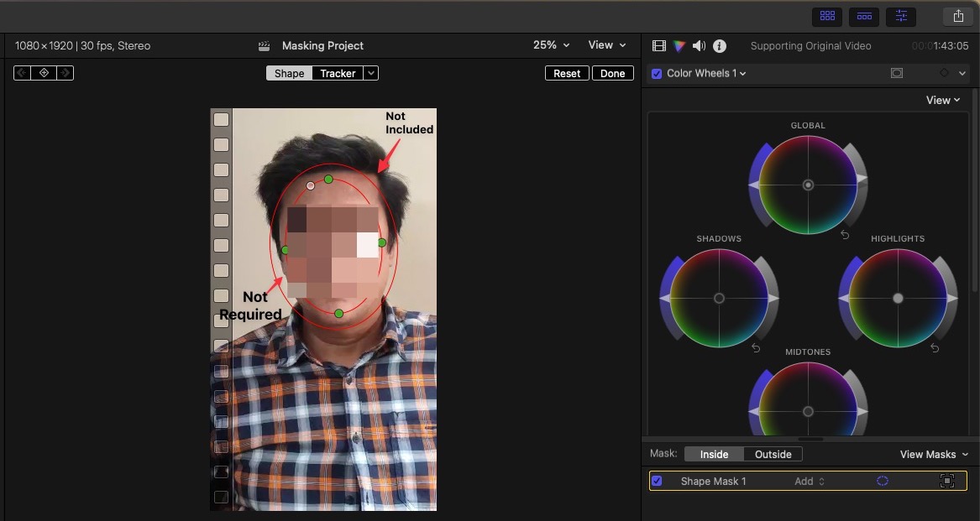Image resolution: width=980 pixels, height=521 pixels.
Task: Switch to the Audio inspector speaker icon
Action: [x=699, y=46]
